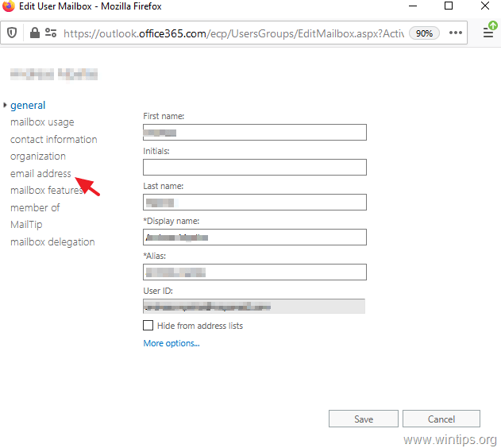
Task: Expand the More options link
Action: 171,343
